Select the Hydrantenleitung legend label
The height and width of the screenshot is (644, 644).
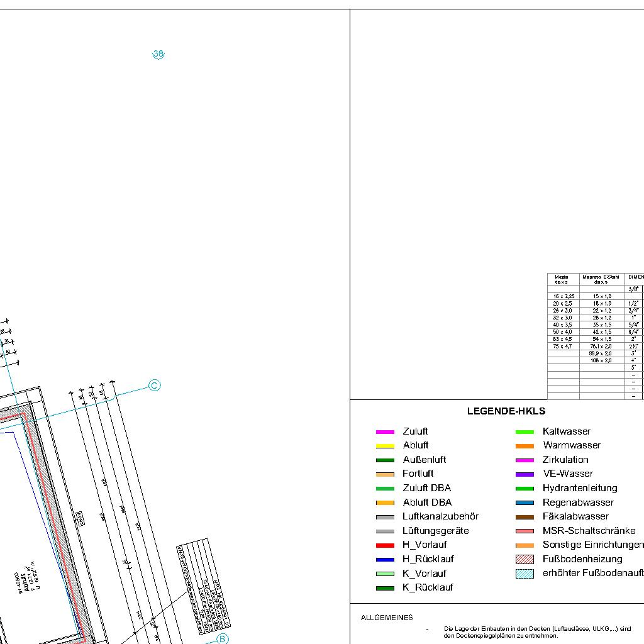[x=579, y=488]
